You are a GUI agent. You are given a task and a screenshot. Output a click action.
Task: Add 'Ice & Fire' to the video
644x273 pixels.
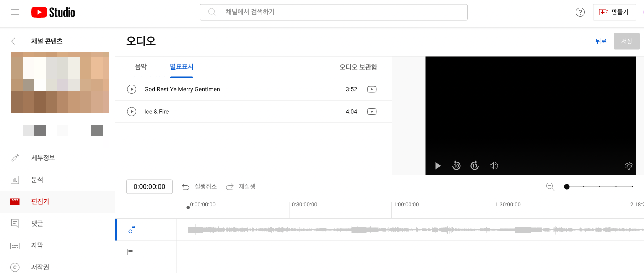(x=371, y=111)
